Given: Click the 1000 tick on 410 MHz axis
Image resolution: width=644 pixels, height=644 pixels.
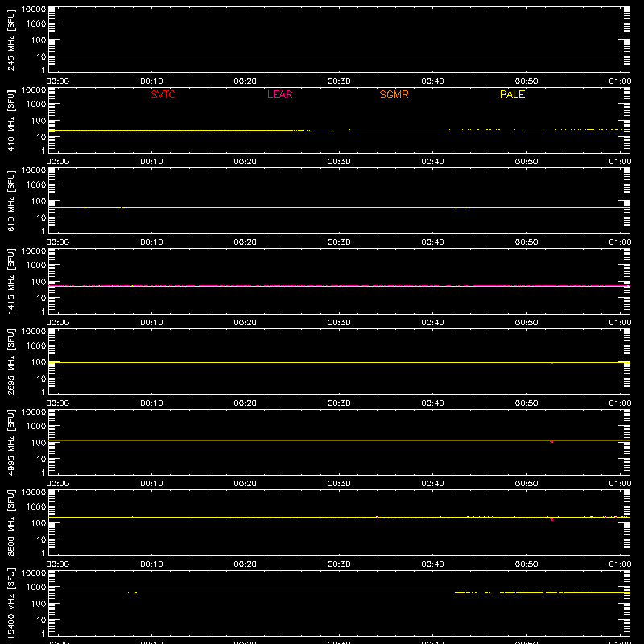Looking at the screenshot, I should [x=36, y=104].
